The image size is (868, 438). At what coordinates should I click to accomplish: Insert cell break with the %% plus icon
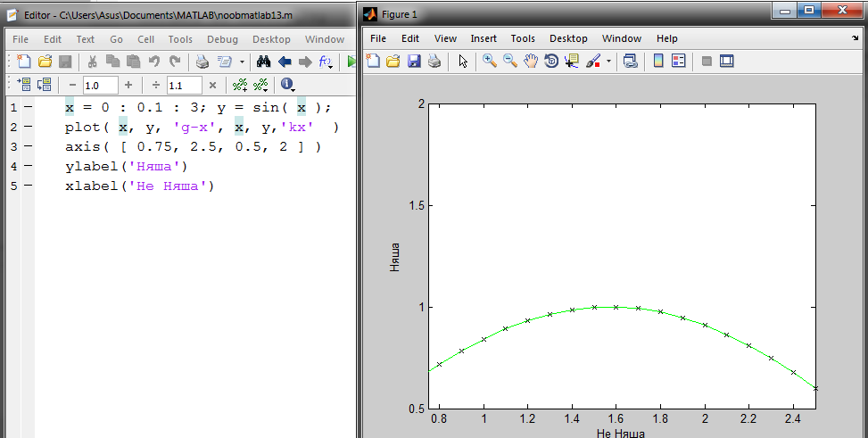240,85
